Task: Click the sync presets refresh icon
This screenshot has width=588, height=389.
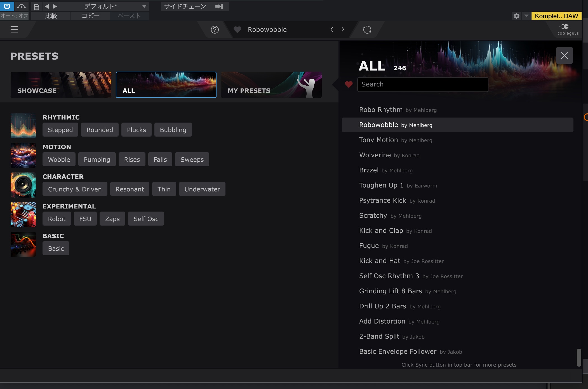Action: pos(367,30)
